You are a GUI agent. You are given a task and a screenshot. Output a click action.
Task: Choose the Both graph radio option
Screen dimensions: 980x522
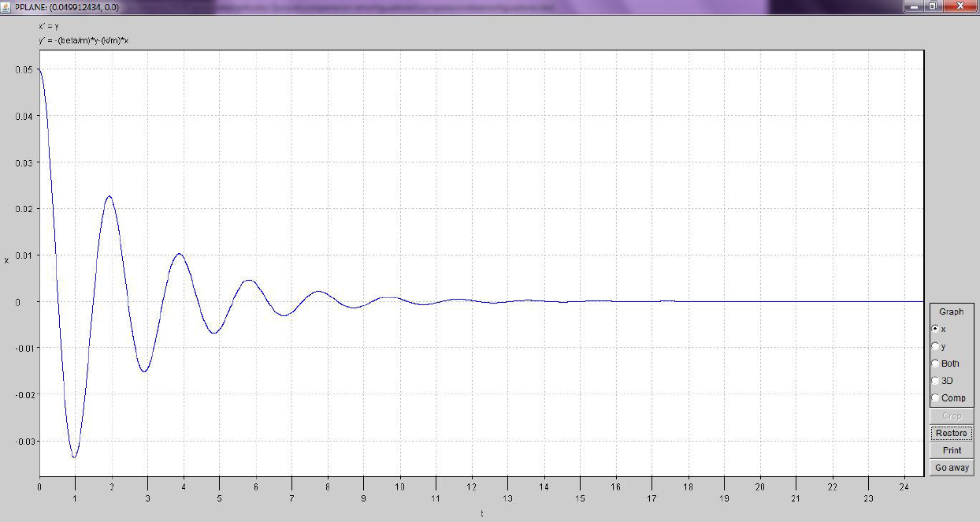tap(935, 364)
